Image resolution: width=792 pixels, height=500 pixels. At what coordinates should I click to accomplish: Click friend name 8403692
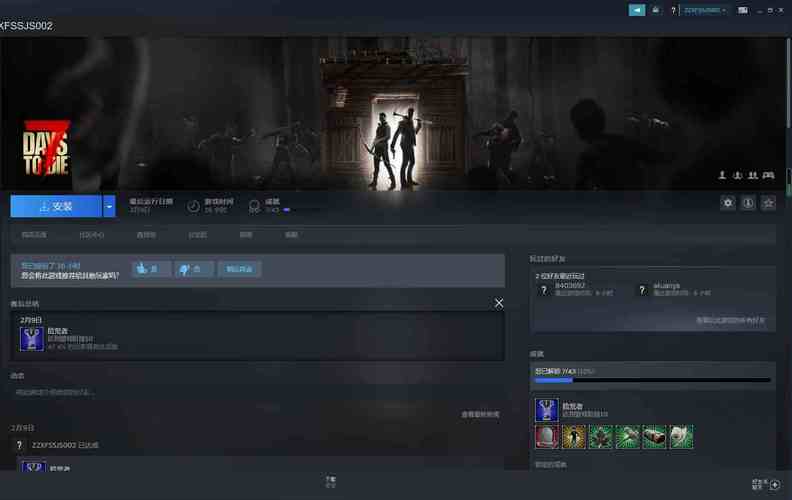point(570,286)
